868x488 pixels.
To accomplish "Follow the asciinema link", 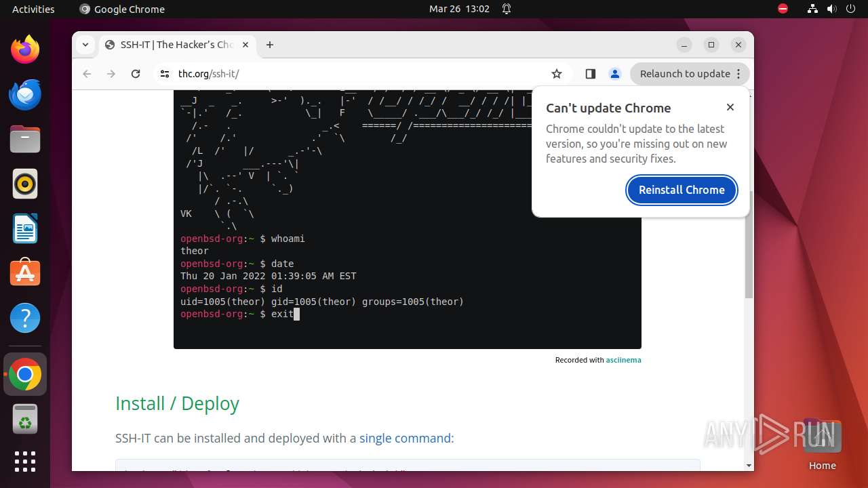I will click(623, 360).
